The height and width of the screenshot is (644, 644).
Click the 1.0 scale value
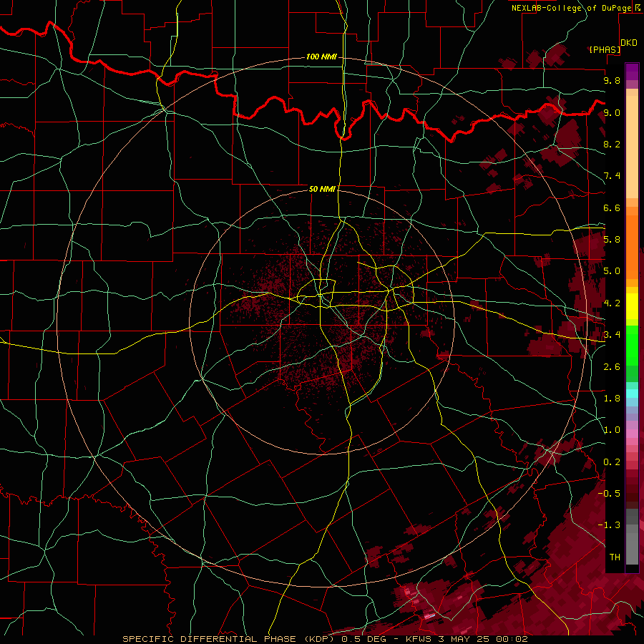[612, 430]
